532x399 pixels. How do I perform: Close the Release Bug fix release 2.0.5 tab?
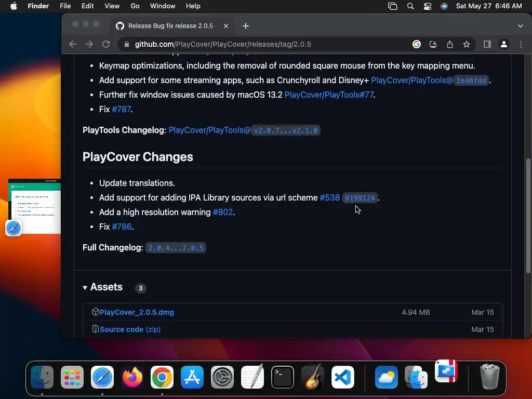[x=226, y=26]
